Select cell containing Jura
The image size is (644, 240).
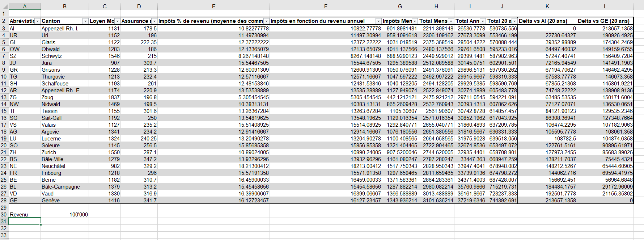[x=64, y=63]
